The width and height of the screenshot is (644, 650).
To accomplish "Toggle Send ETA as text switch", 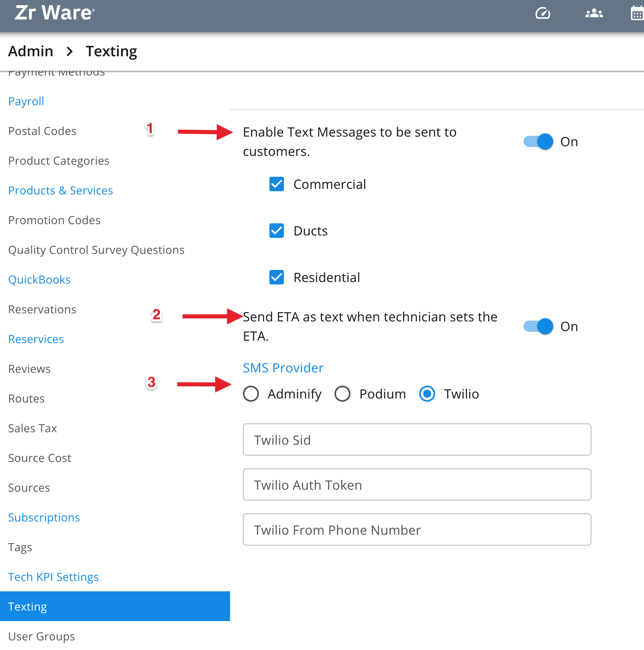I will (538, 326).
